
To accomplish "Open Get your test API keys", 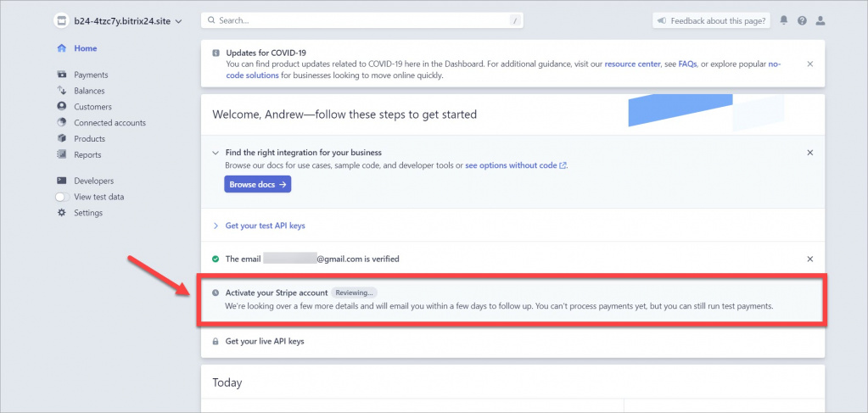I will 266,226.
